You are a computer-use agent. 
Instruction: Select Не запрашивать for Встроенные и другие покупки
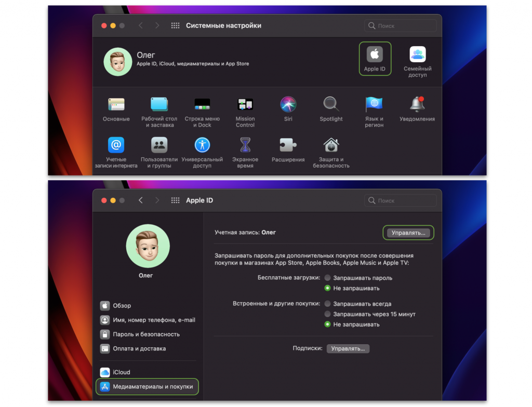tap(327, 324)
